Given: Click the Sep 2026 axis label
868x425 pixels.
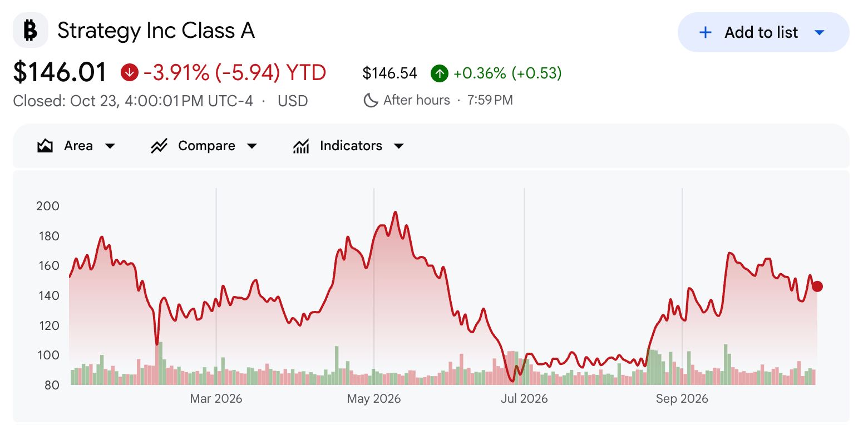Looking at the screenshot, I should tap(682, 399).
